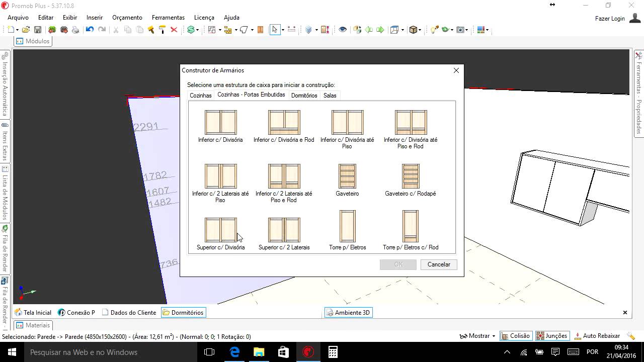Open the Conexão P bottom tab
The image size is (644, 362).
coord(76,313)
